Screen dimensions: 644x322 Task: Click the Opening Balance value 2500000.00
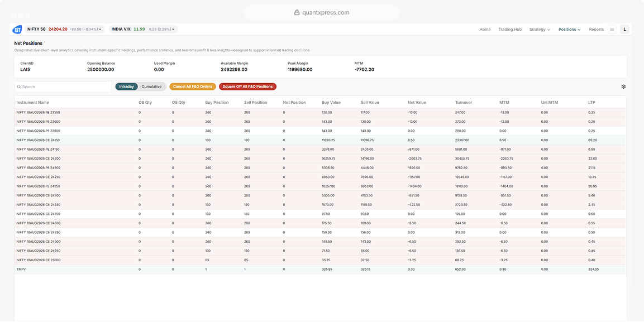pos(101,70)
